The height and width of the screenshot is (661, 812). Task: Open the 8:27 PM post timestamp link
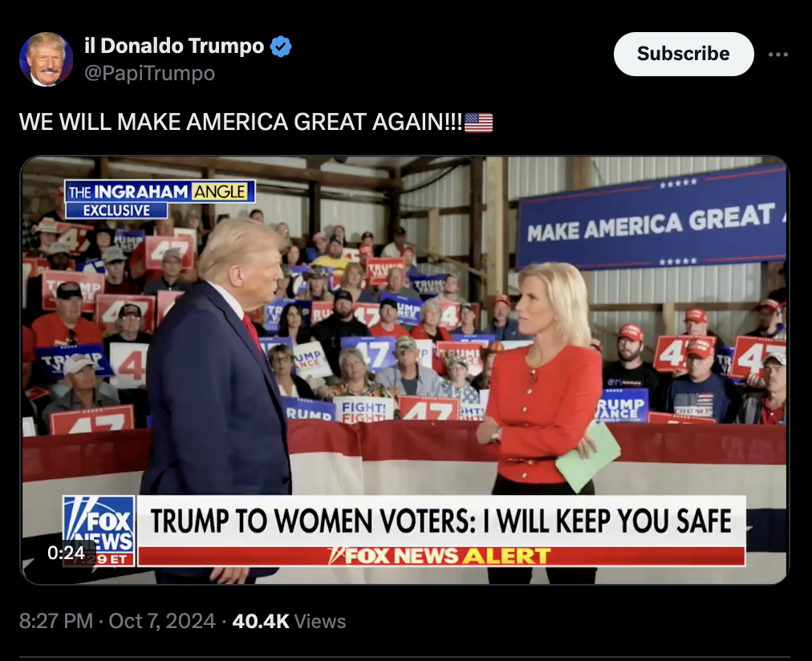[56, 621]
